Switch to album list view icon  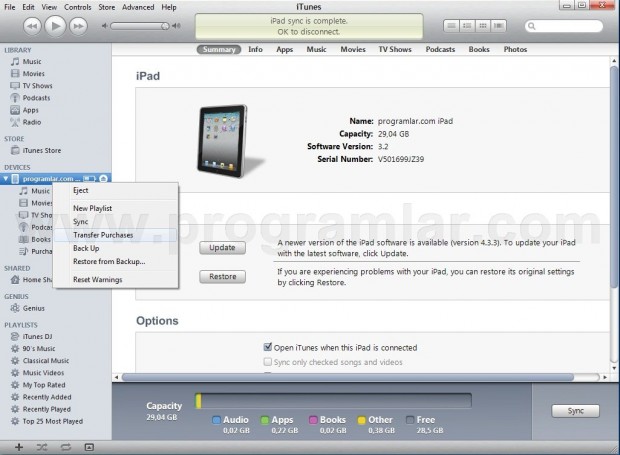tap(467, 26)
